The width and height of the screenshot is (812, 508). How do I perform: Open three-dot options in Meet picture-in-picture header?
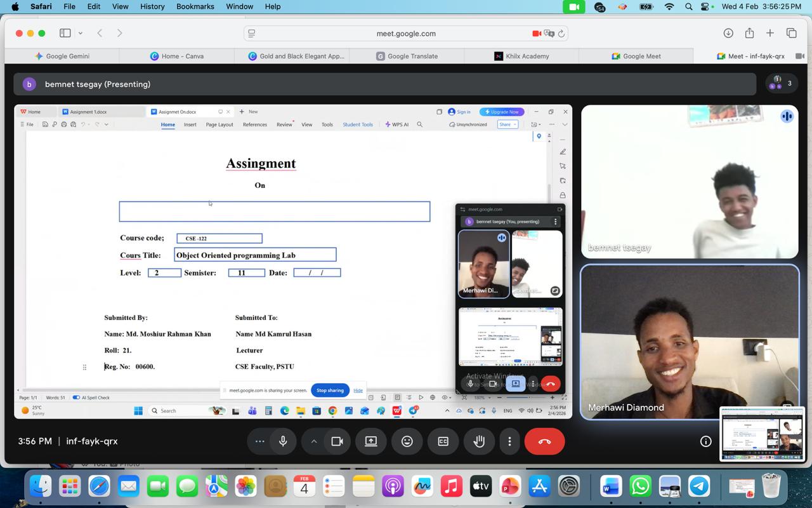(555, 222)
